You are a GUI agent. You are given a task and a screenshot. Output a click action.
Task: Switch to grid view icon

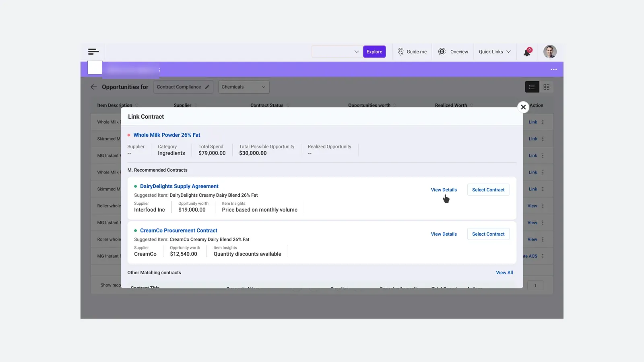546,87
